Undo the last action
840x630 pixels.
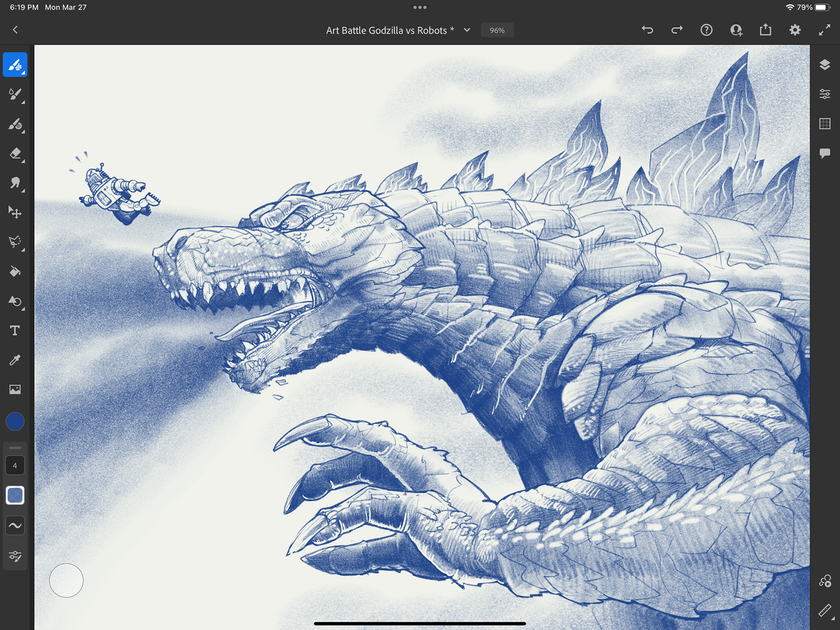[x=647, y=30]
